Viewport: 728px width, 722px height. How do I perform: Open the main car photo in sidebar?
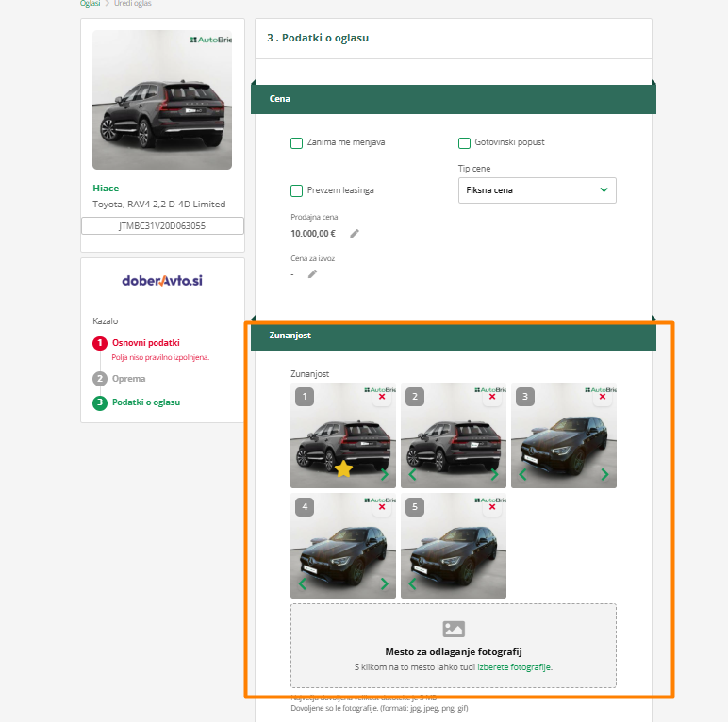(x=162, y=100)
